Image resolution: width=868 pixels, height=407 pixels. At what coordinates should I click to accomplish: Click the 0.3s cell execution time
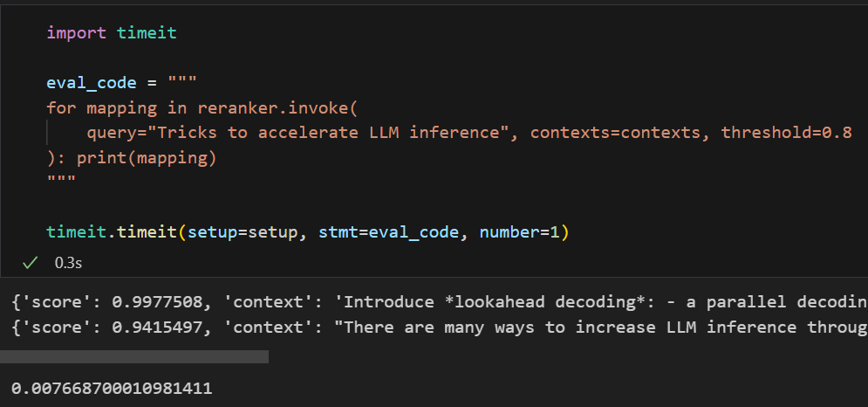[x=68, y=262]
